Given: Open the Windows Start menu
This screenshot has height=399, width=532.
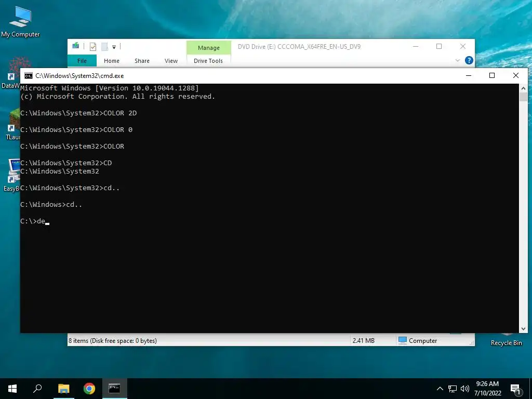Looking at the screenshot, I should (12, 389).
